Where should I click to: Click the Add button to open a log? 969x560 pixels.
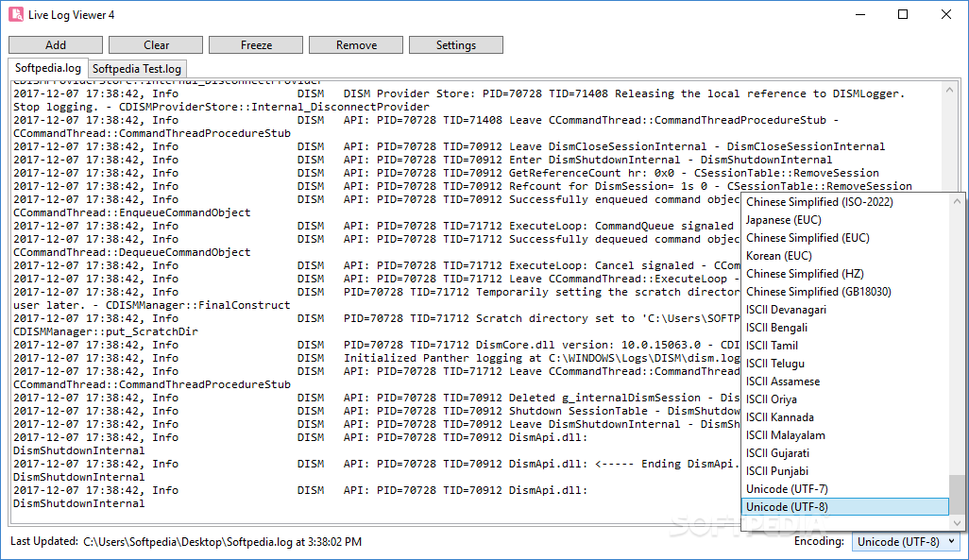coord(55,44)
